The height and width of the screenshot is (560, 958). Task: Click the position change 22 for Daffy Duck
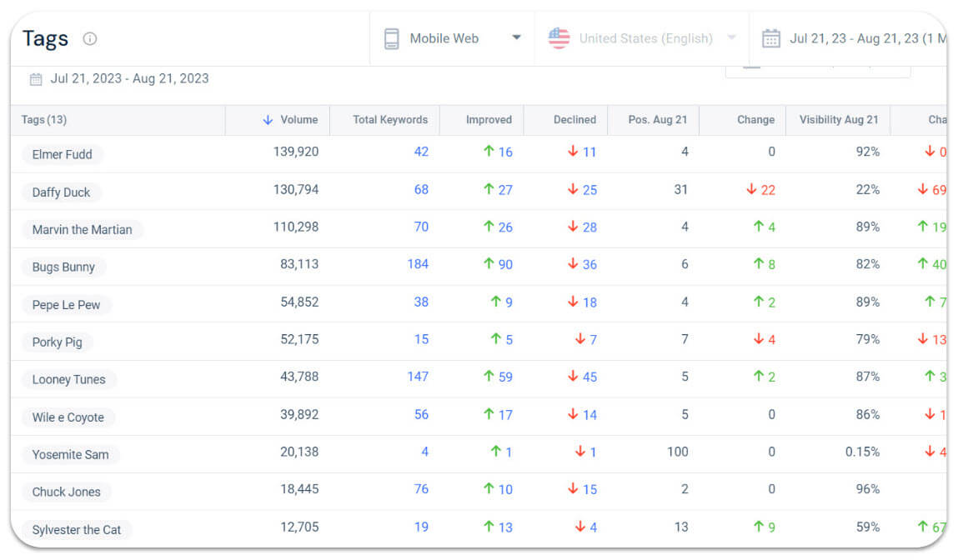[x=767, y=190]
